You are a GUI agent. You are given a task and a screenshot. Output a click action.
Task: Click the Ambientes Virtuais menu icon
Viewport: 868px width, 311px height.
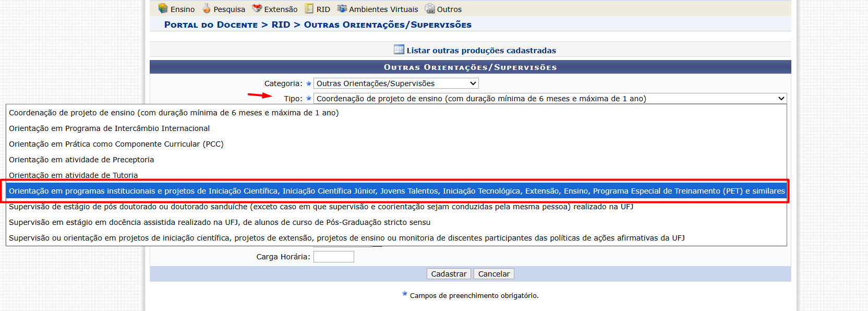pos(342,8)
